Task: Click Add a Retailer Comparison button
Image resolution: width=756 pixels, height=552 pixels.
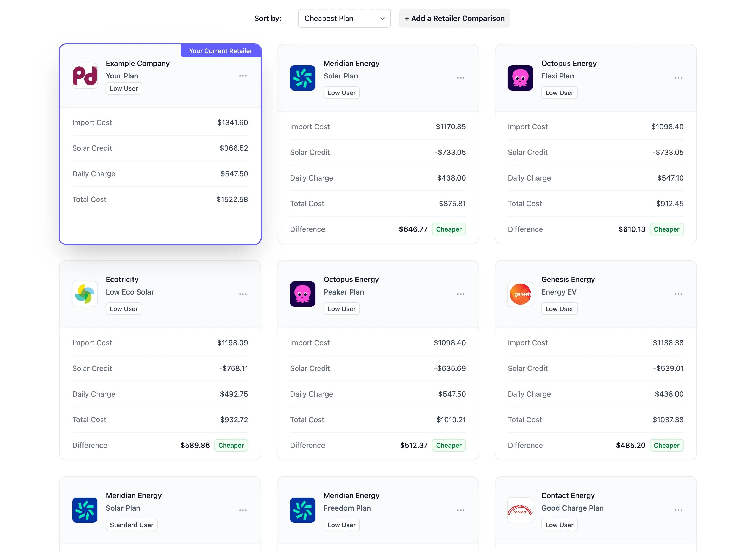Action: 454,18
